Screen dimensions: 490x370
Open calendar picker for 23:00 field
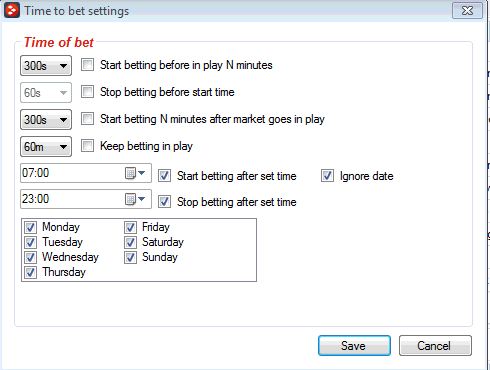(135, 199)
